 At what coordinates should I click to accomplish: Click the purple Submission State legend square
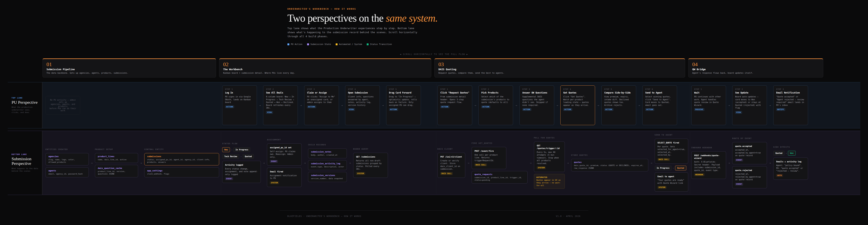pos(308,45)
